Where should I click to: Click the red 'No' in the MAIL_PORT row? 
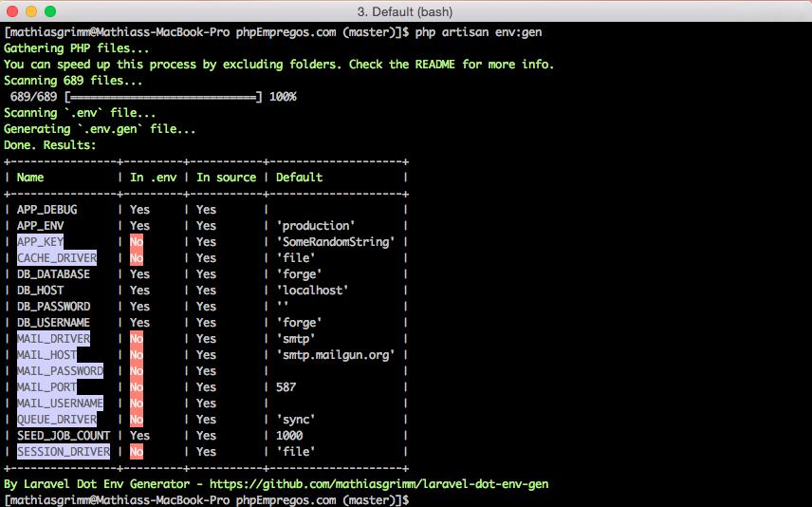pyautogui.click(x=137, y=386)
